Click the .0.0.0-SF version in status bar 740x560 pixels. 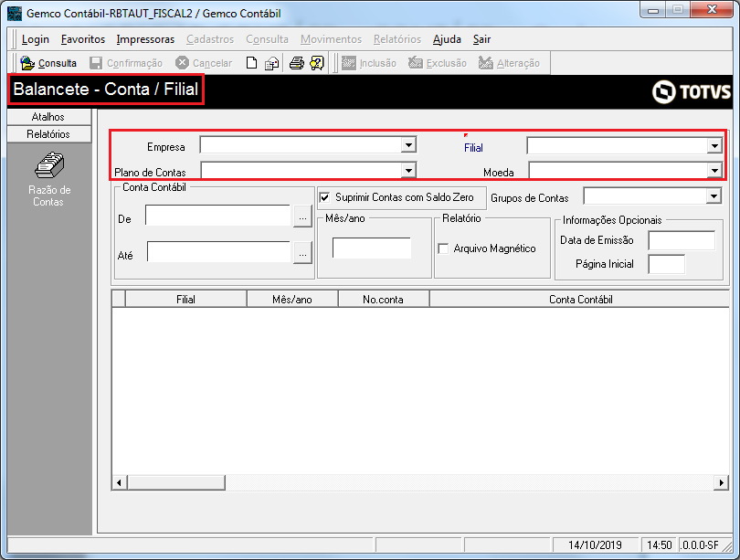coord(700,544)
